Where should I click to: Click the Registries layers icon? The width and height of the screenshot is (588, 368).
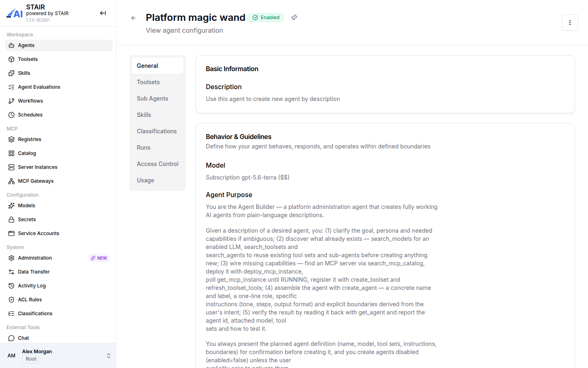(x=11, y=139)
